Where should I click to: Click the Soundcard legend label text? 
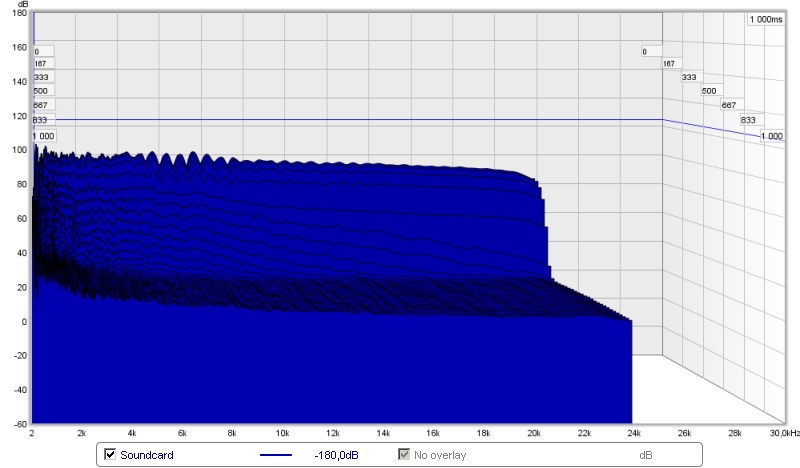coord(146,455)
